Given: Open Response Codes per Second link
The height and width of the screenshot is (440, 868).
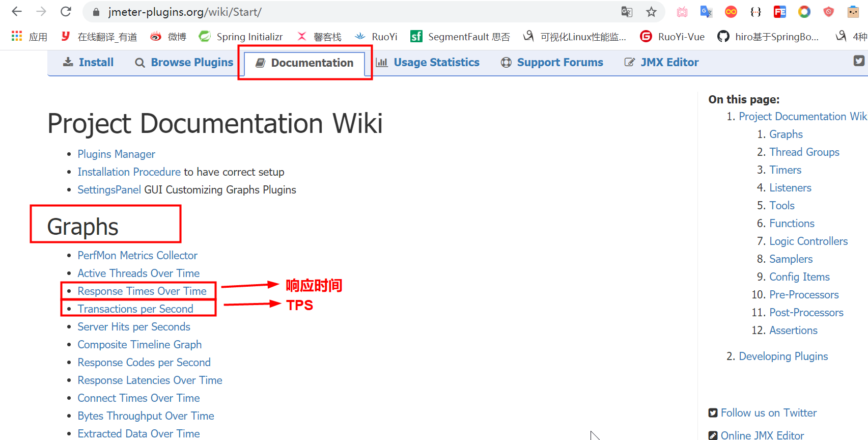Looking at the screenshot, I should (x=144, y=362).
